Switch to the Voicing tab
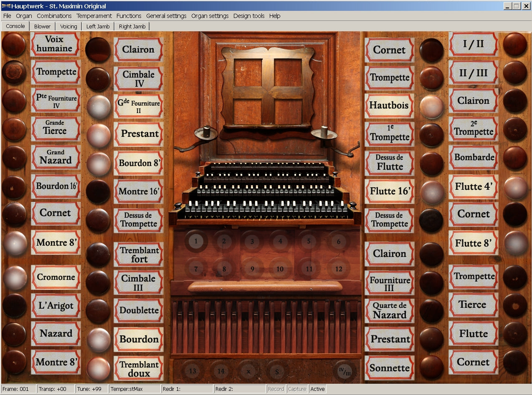The width and height of the screenshot is (532, 395). (x=68, y=26)
